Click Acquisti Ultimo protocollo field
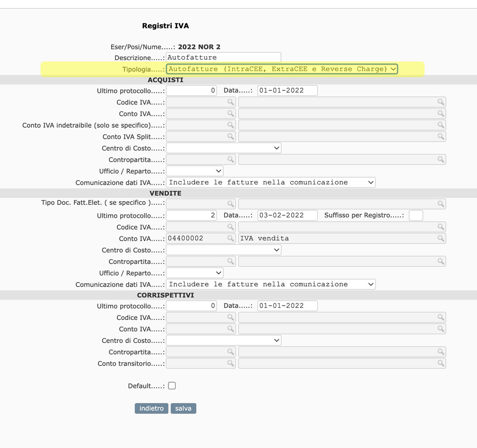 pyautogui.click(x=191, y=91)
